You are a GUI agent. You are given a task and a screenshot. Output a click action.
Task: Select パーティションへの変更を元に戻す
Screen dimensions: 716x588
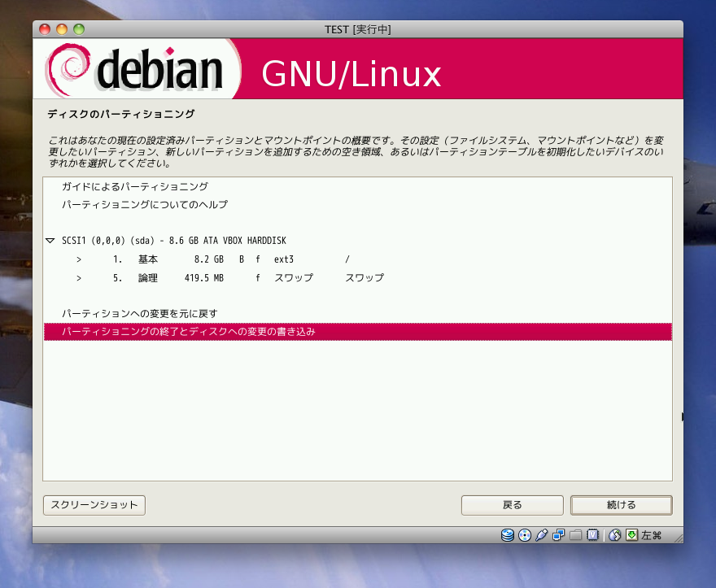point(357,314)
